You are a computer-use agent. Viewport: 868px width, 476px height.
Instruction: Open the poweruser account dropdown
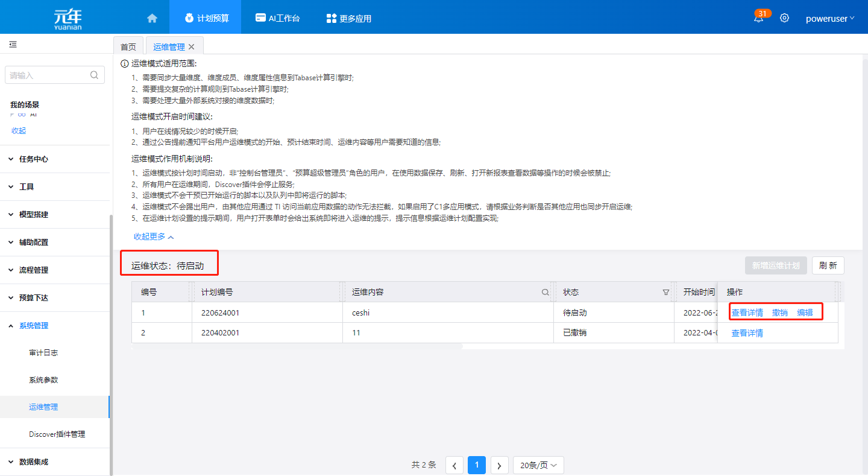pyautogui.click(x=829, y=18)
